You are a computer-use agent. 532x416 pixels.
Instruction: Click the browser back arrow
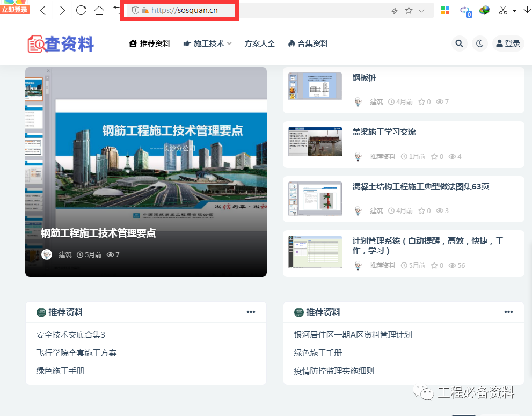tap(43, 10)
